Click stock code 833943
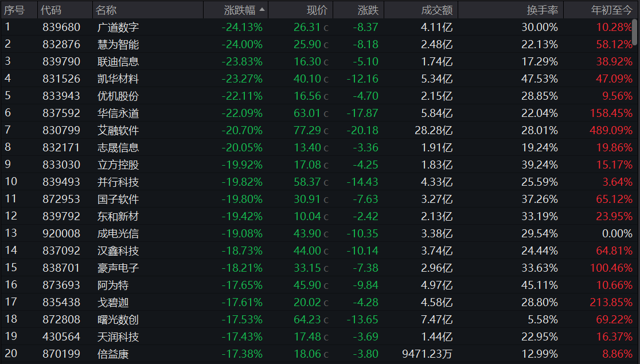Screen dimensions: 640x364 pos(61,96)
